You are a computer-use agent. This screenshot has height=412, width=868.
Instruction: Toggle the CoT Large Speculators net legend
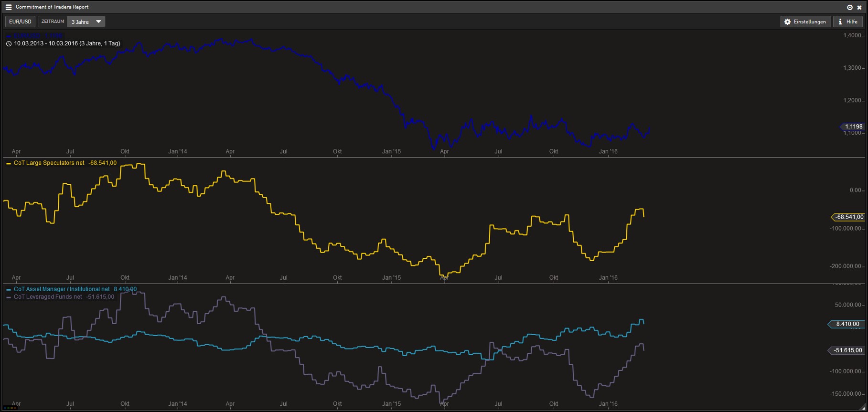(x=49, y=163)
